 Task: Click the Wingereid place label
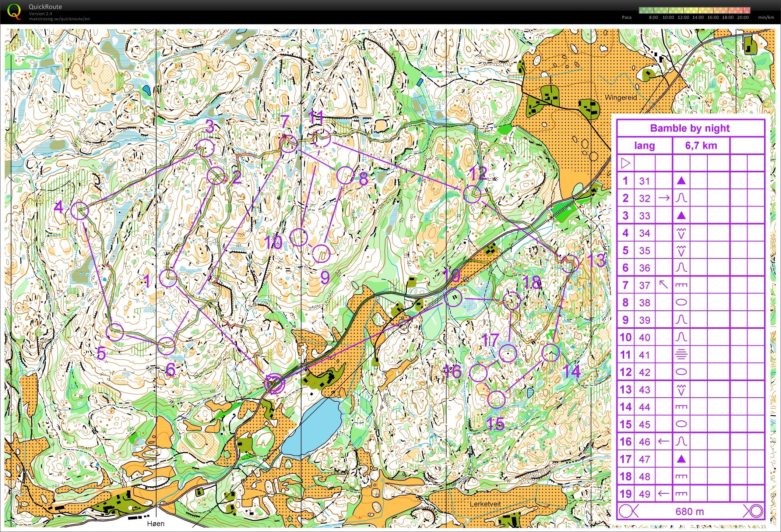click(621, 98)
